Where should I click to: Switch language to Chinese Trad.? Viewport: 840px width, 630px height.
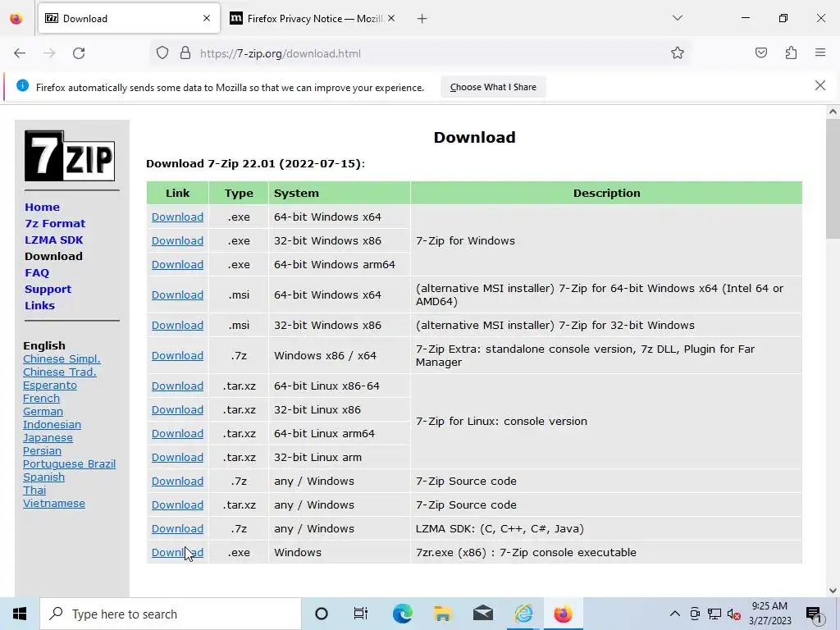pos(59,372)
